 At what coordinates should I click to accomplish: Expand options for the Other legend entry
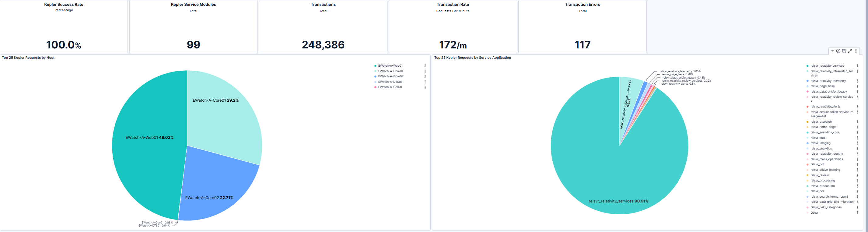click(x=857, y=213)
